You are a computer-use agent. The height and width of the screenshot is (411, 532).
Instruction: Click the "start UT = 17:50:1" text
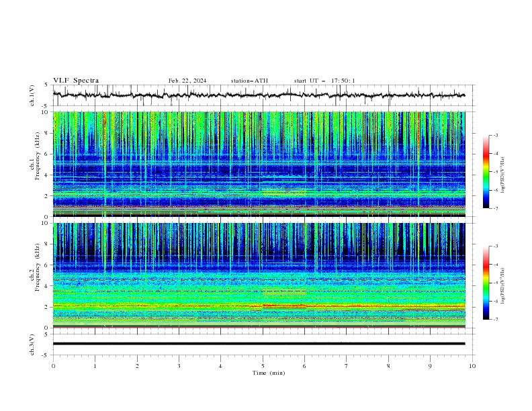point(324,81)
